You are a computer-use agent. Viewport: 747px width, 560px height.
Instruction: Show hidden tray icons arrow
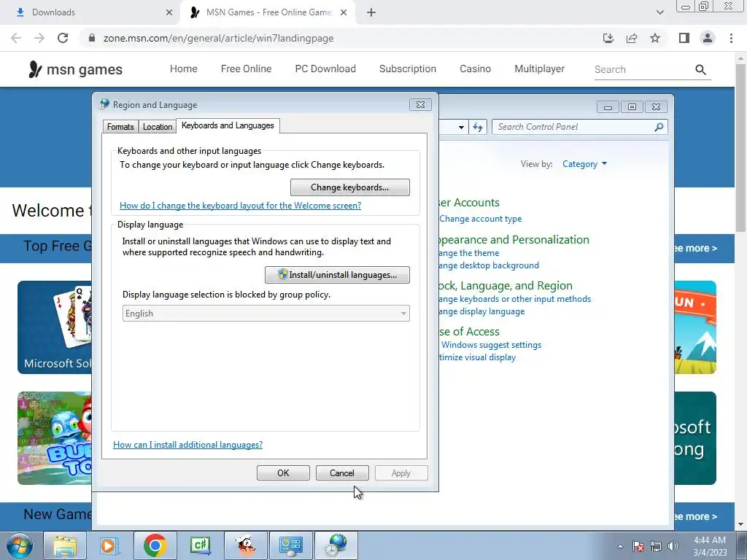[x=620, y=546]
